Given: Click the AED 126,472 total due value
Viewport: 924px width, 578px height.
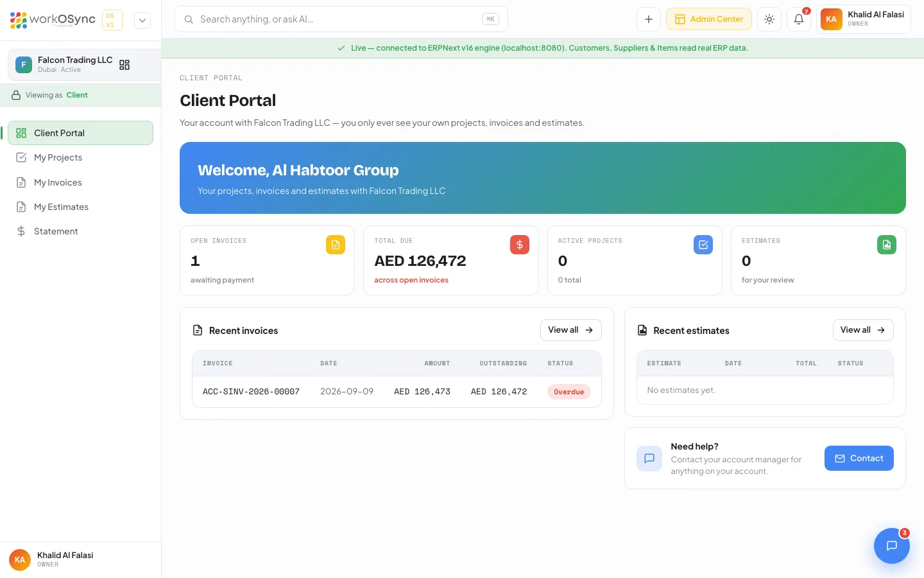Looking at the screenshot, I should [x=420, y=261].
